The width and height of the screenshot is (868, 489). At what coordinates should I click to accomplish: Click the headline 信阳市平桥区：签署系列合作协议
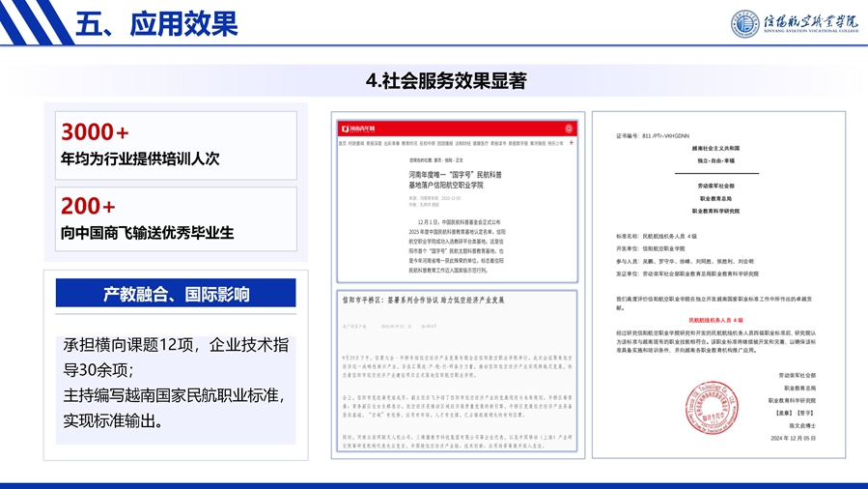pyautogui.click(x=423, y=301)
